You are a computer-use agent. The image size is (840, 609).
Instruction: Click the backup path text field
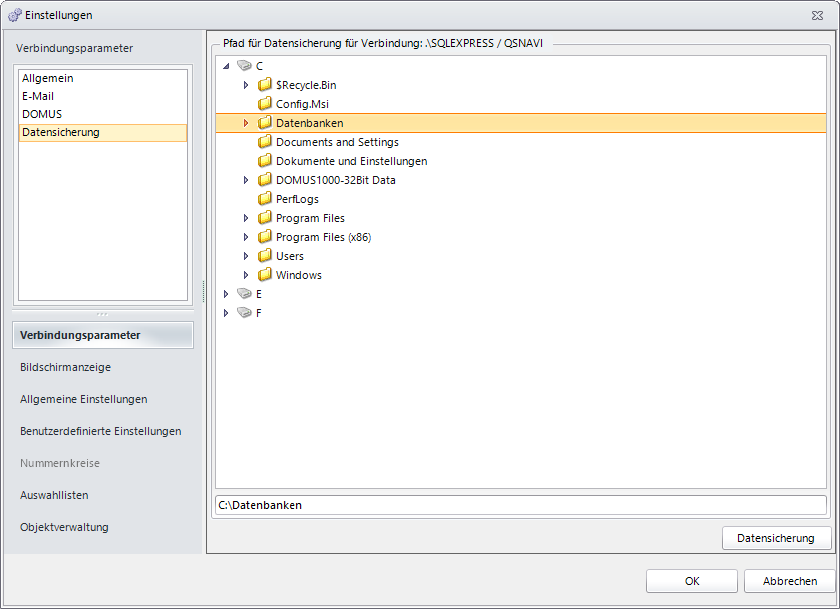tap(521, 505)
